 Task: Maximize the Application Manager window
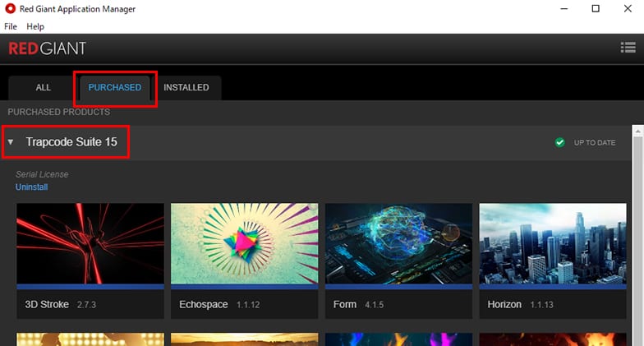[596, 8]
